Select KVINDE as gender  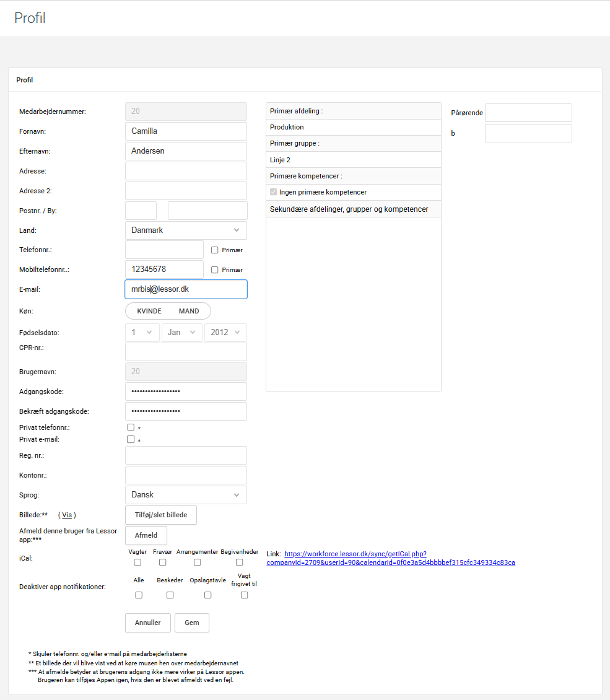[149, 311]
